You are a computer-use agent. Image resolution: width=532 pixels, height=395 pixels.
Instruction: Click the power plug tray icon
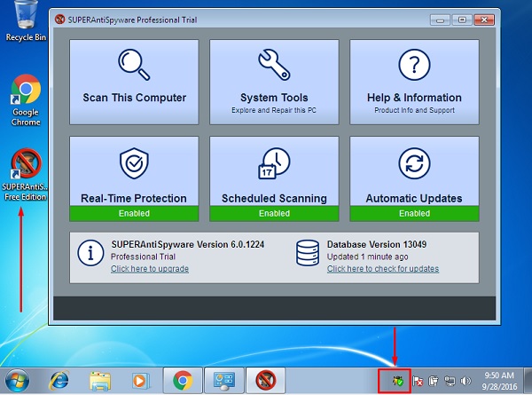434,381
